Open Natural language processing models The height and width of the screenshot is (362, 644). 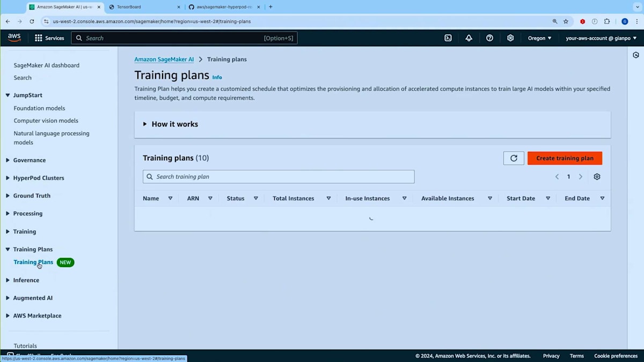(x=52, y=138)
